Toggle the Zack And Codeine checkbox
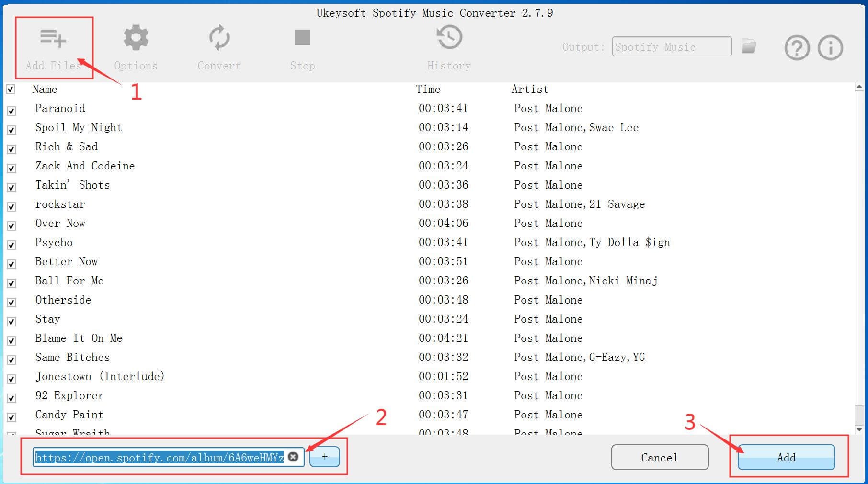Screen dimensions: 868x484 [x=11, y=169]
